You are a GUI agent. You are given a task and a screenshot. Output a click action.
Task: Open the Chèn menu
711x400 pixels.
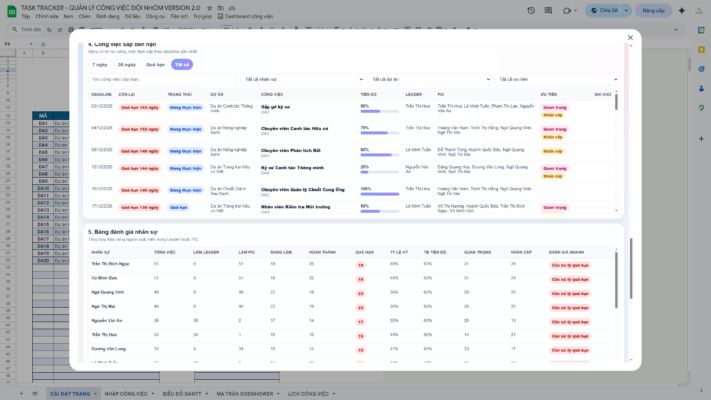click(x=85, y=16)
